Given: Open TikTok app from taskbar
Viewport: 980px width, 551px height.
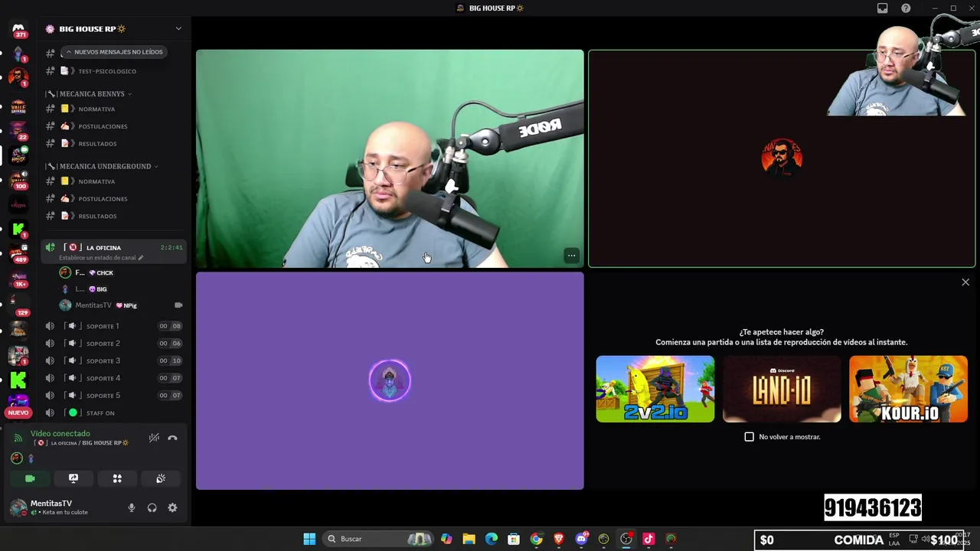Looking at the screenshot, I should 648,539.
